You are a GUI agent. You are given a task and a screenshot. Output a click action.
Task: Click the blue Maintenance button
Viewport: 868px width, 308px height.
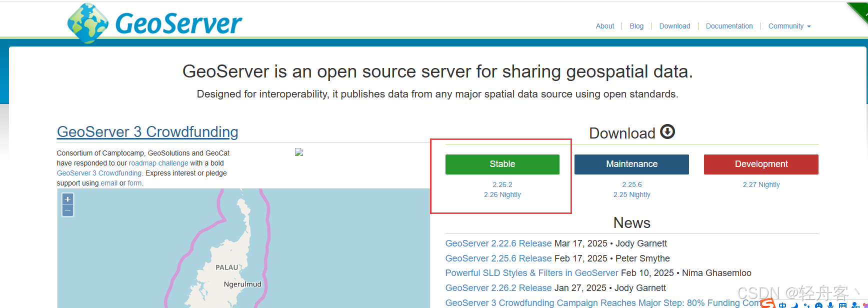point(631,164)
